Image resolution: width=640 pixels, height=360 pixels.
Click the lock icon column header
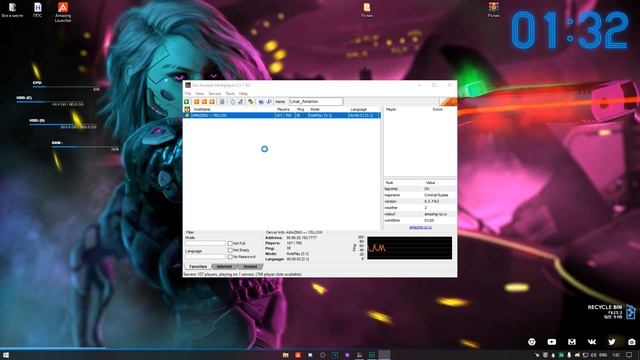click(x=187, y=109)
